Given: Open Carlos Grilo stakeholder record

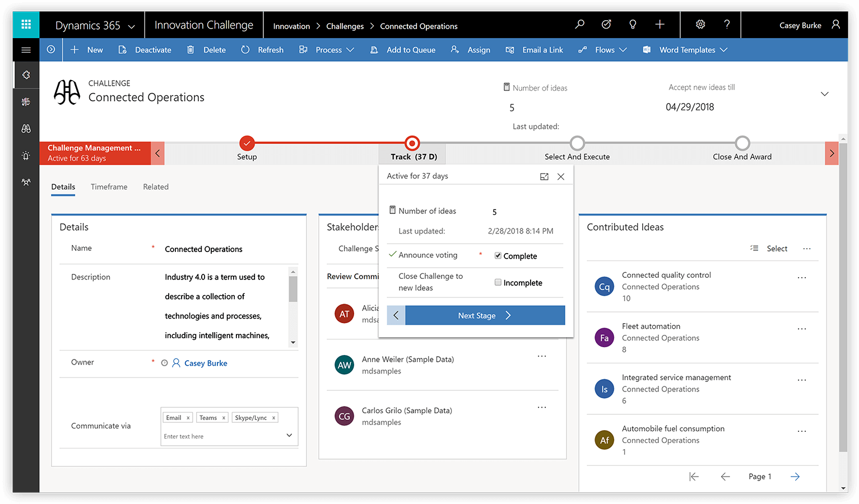Looking at the screenshot, I should tap(407, 410).
